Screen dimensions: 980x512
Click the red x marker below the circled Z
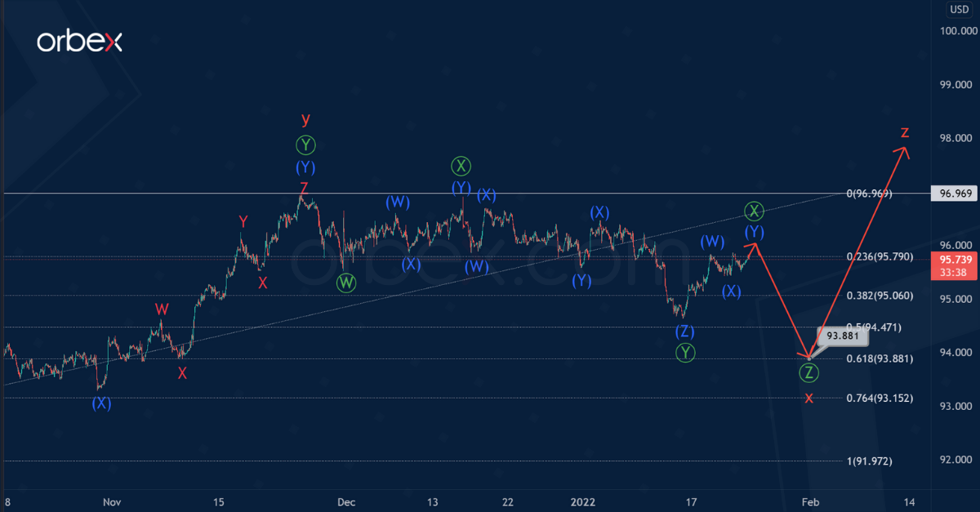(x=808, y=398)
